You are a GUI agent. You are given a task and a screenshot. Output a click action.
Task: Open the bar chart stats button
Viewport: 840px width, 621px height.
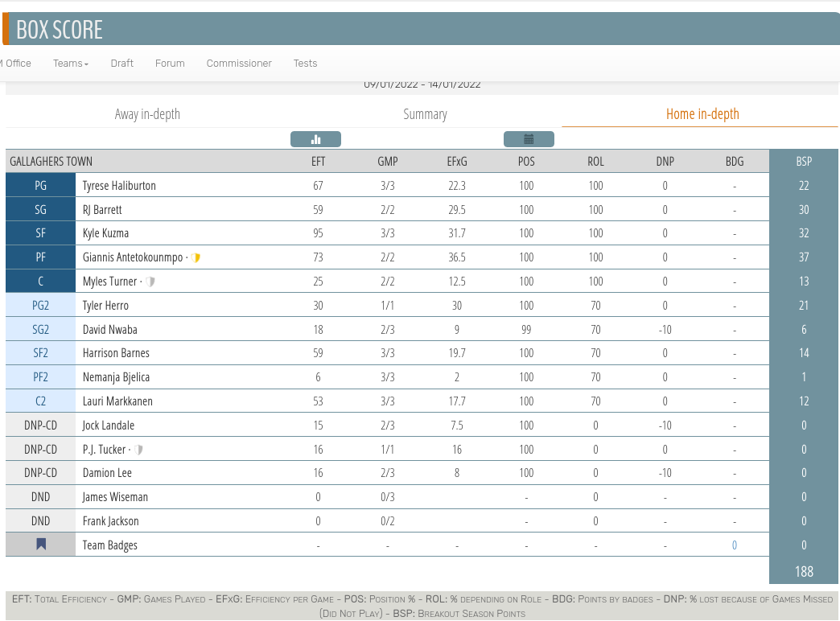click(x=315, y=139)
